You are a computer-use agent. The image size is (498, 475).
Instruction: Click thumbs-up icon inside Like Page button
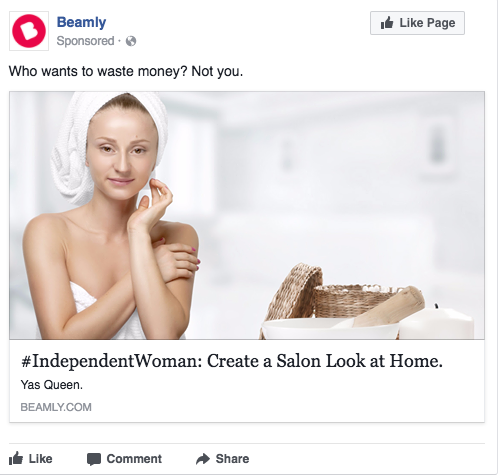(387, 23)
